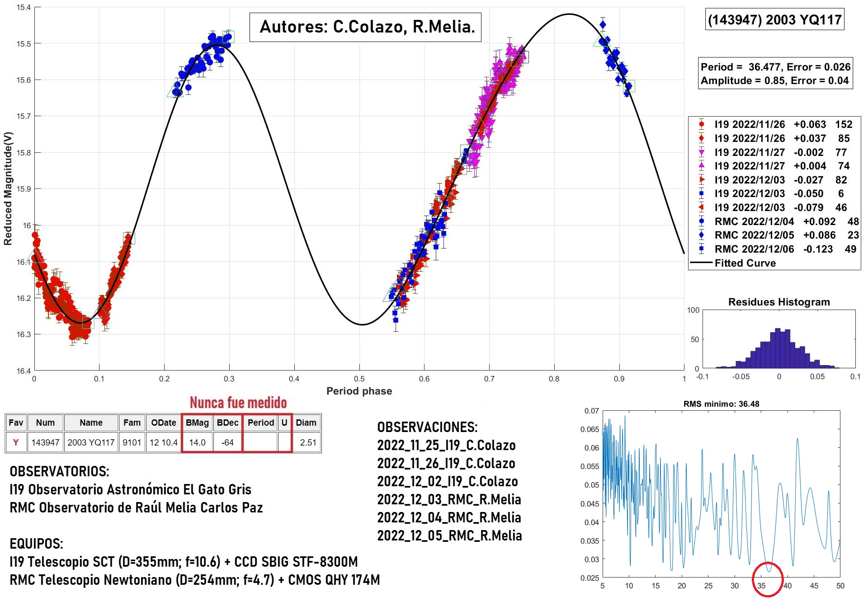Click the Period column header in table
This screenshot has height=606, width=868.
260,423
